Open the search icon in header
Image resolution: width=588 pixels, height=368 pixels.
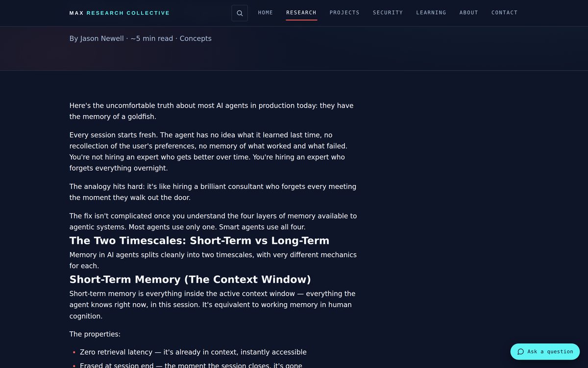(x=240, y=13)
